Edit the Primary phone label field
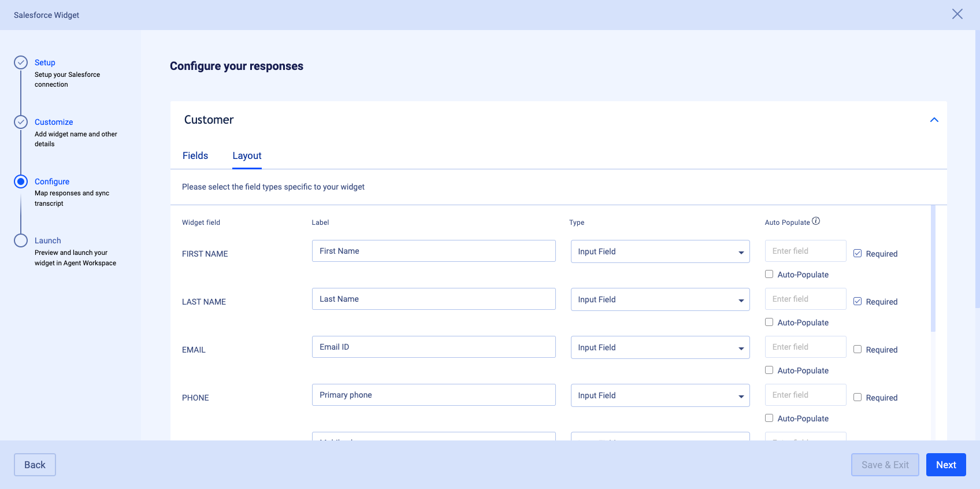This screenshot has height=489, width=980. [x=434, y=395]
